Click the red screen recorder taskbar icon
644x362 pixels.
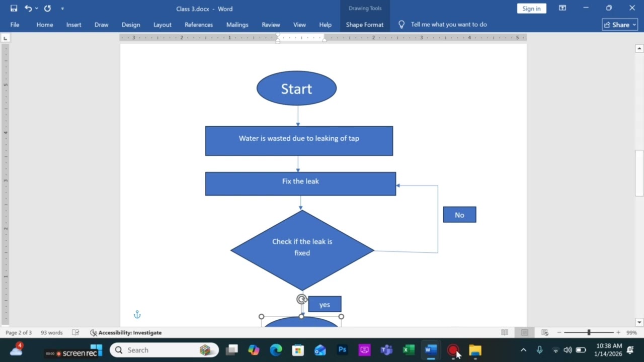coord(453,350)
